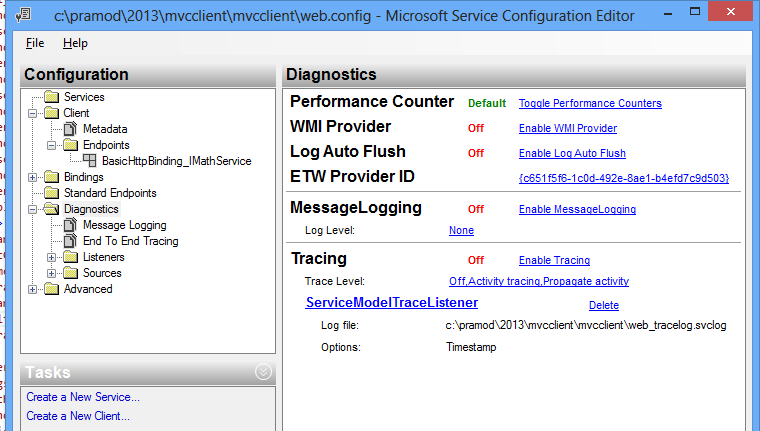
Task: Click the Sources folder icon
Action: point(70,273)
